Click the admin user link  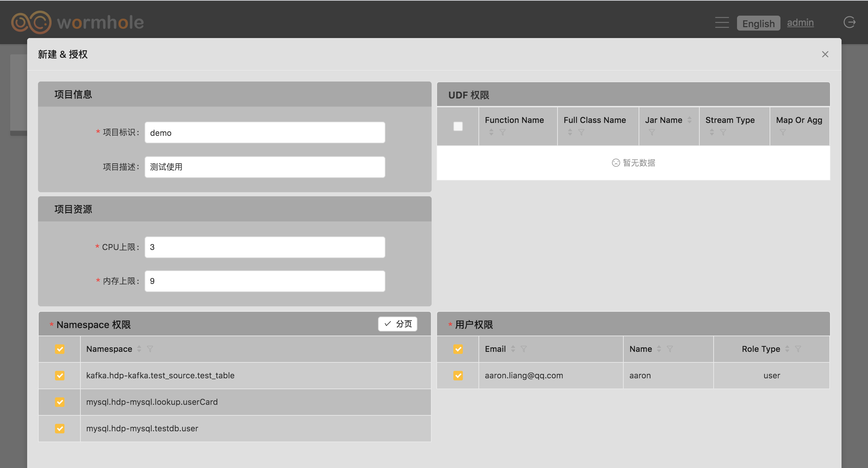coord(800,22)
